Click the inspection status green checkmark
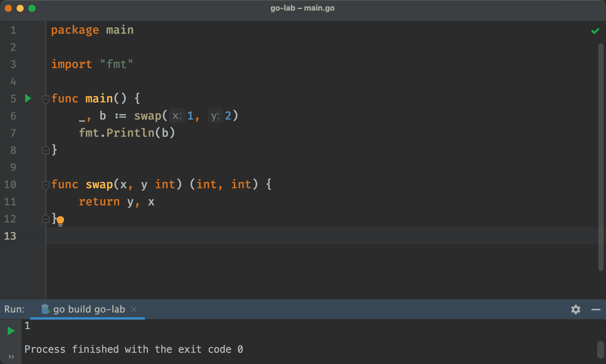The image size is (606, 364). [595, 31]
